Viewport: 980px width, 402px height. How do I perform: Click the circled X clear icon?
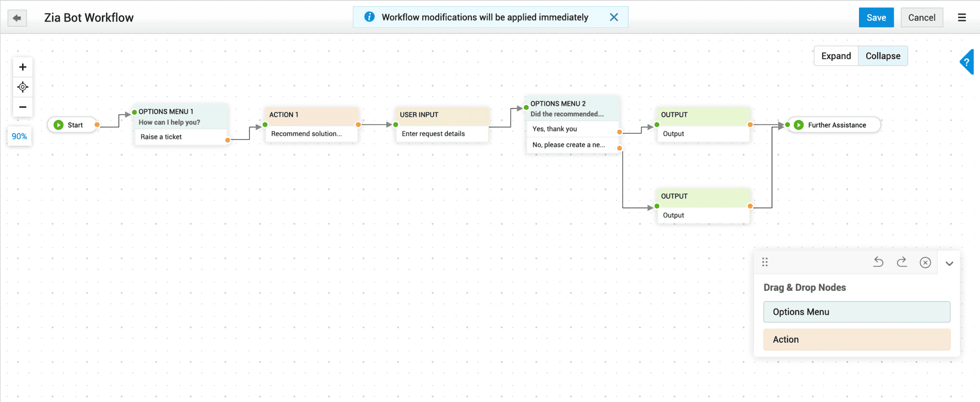[925, 263]
